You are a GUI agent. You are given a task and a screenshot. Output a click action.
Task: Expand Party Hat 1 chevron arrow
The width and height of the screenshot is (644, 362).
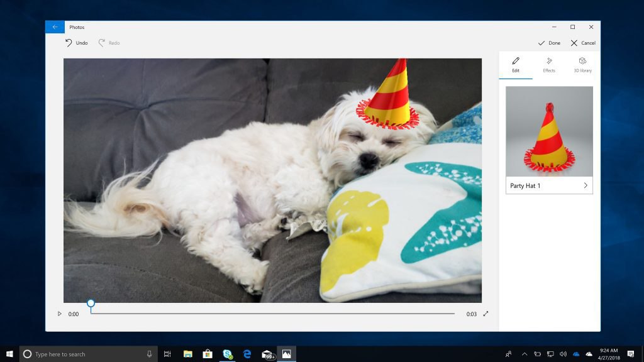tap(586, 185)
